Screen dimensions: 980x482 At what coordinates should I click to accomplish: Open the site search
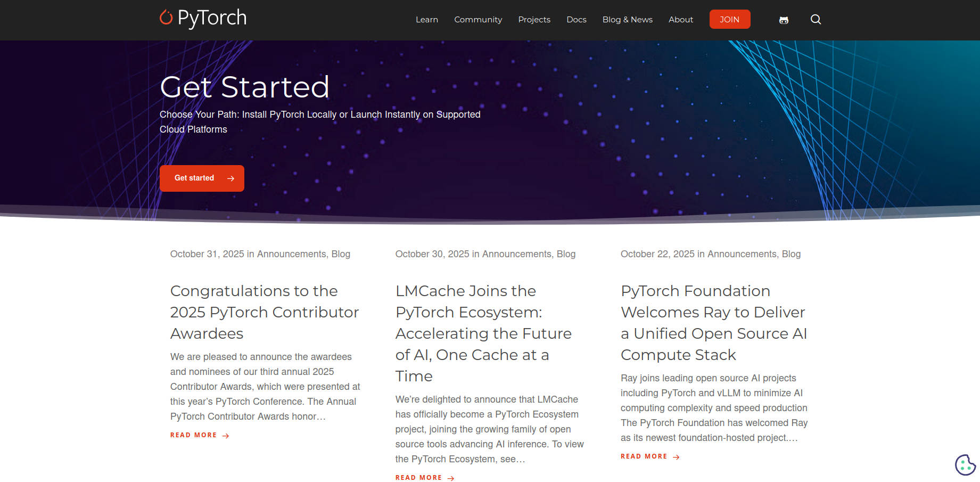click(816, 20)
